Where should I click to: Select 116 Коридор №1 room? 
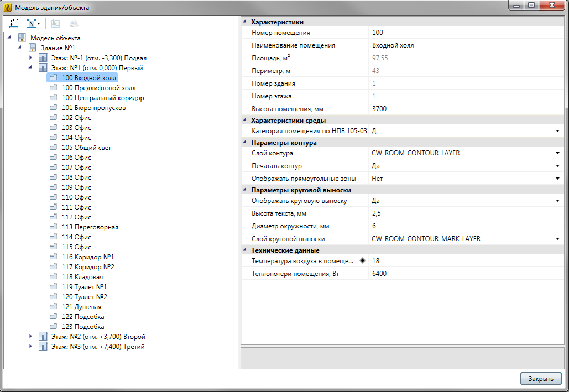click(88, 257)
